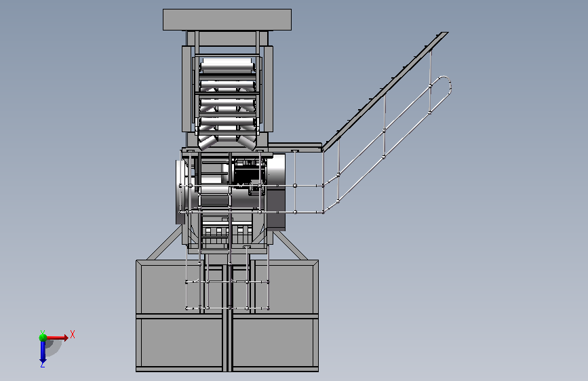Viewport: 588px width, 381px height.
Task: Click the green Y axis ball of the triad
Action: pos(43,338)
